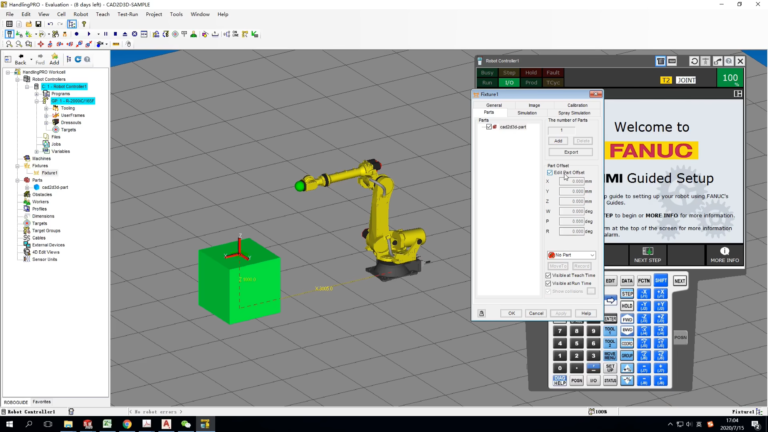Viewport: 768px width, 432px height.
Task: Uncheck the Edit Part Offset checkbox
Action: click(550, 173)
